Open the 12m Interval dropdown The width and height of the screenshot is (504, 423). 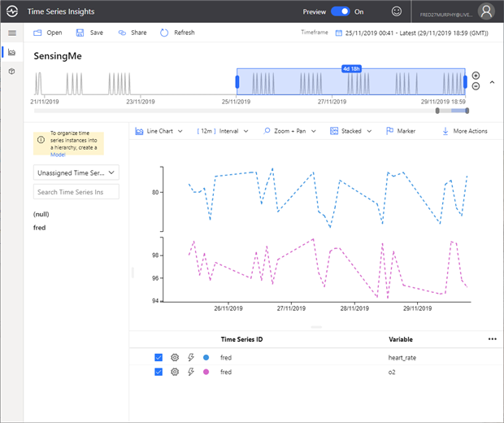coord(223,131)
